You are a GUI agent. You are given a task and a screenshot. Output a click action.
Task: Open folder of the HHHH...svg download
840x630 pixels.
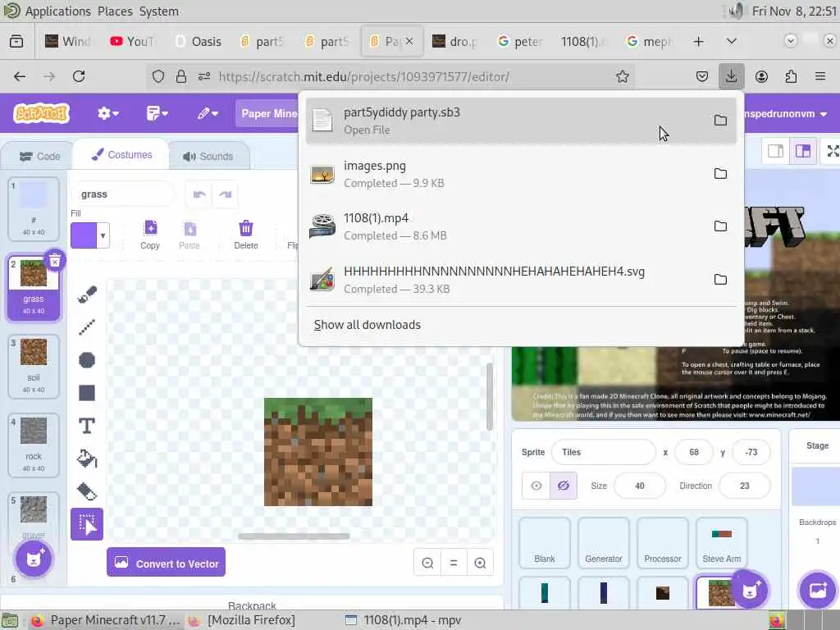[720, 280]
